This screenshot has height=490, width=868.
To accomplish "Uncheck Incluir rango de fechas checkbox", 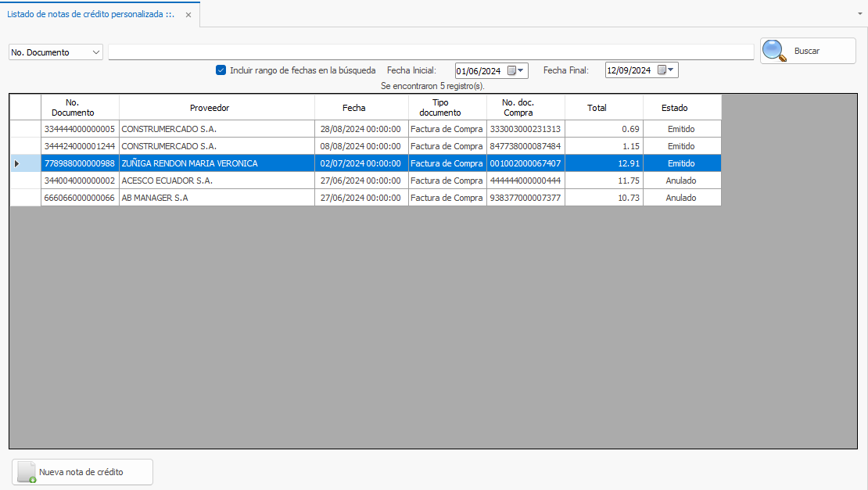I will coord(221,70).
